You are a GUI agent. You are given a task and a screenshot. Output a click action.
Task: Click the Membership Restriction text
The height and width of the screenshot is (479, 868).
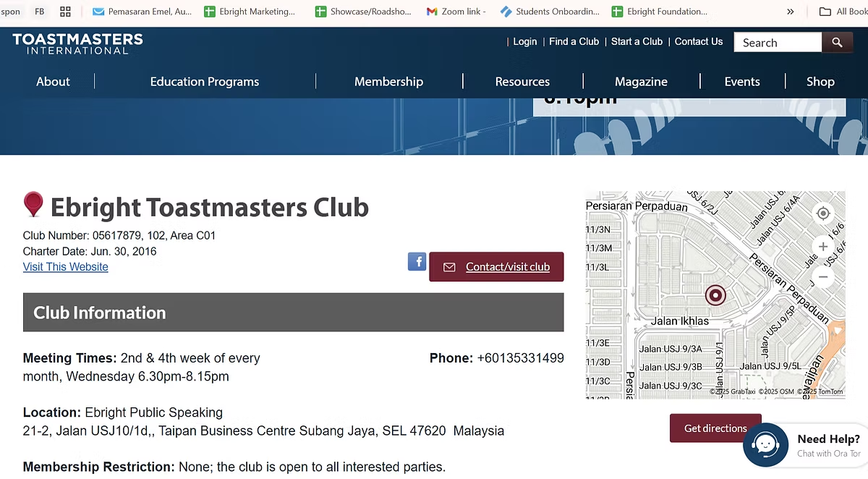(x=234, y=467)
